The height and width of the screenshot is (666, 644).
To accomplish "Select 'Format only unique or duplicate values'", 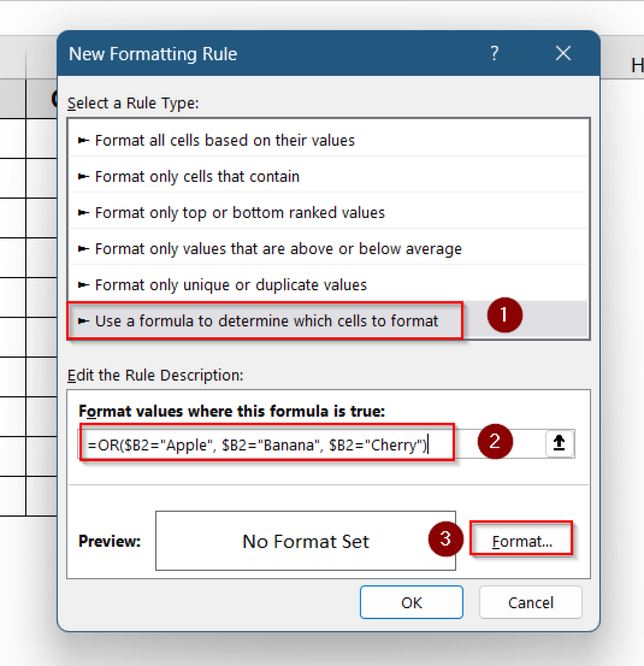I will (231, 285).
